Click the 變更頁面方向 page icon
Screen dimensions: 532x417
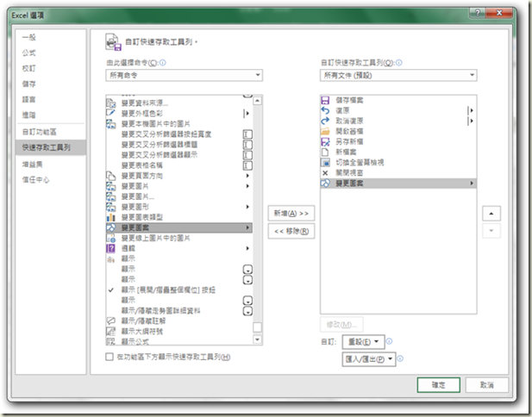[x=111, y=176]
